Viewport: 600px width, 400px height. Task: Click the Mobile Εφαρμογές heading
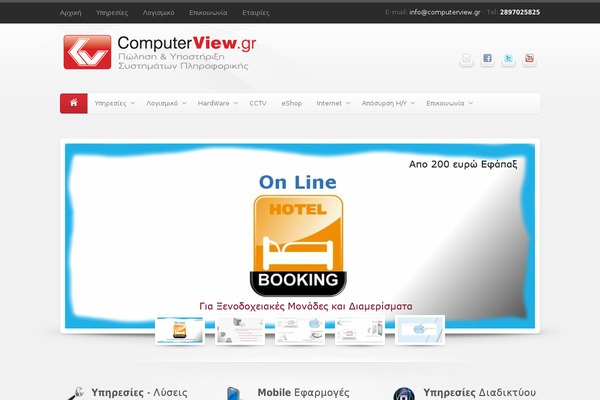303,393
